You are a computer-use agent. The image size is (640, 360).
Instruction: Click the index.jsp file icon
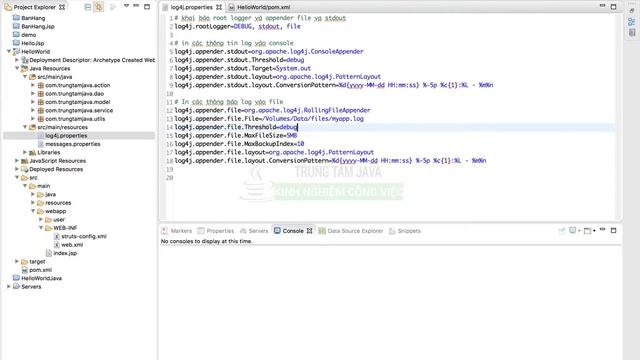click(49, 253)
